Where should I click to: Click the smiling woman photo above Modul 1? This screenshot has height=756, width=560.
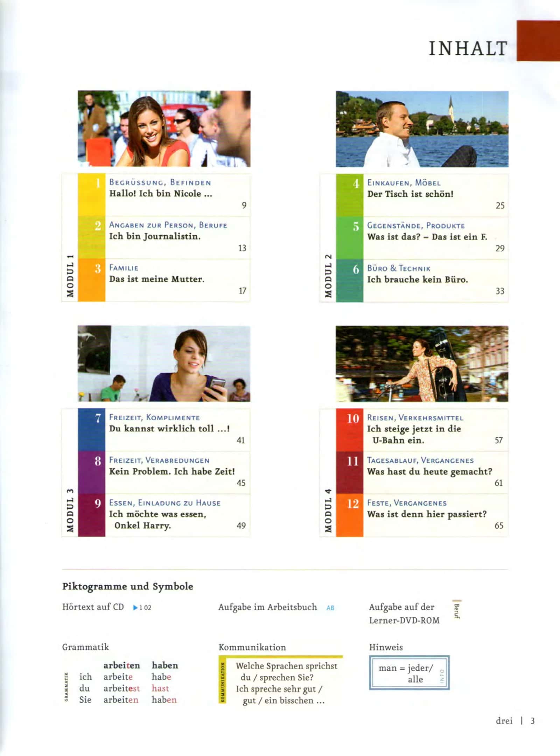pos(164,129)
